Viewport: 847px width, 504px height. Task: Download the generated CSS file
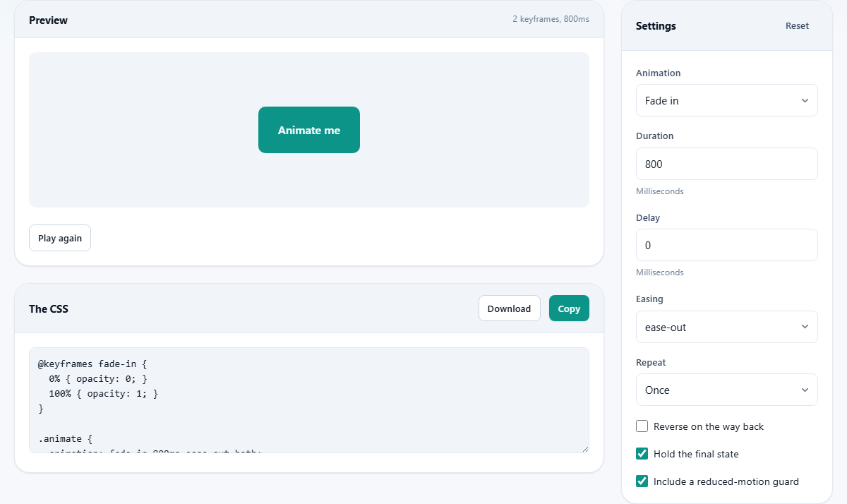pyautogui.click(x=509, y=308)
